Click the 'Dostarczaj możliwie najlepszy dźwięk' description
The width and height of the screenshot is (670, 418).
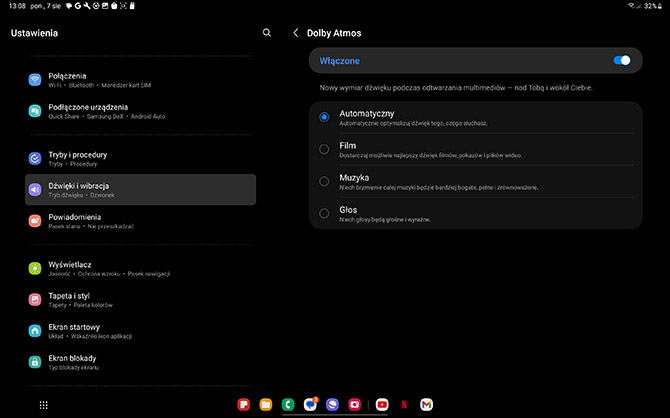coord(430,156)
